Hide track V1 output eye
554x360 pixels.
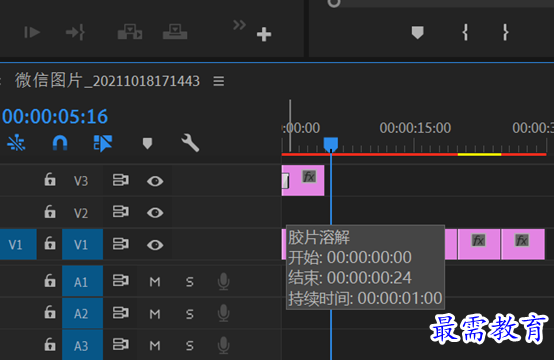click(x=155, y=244)
